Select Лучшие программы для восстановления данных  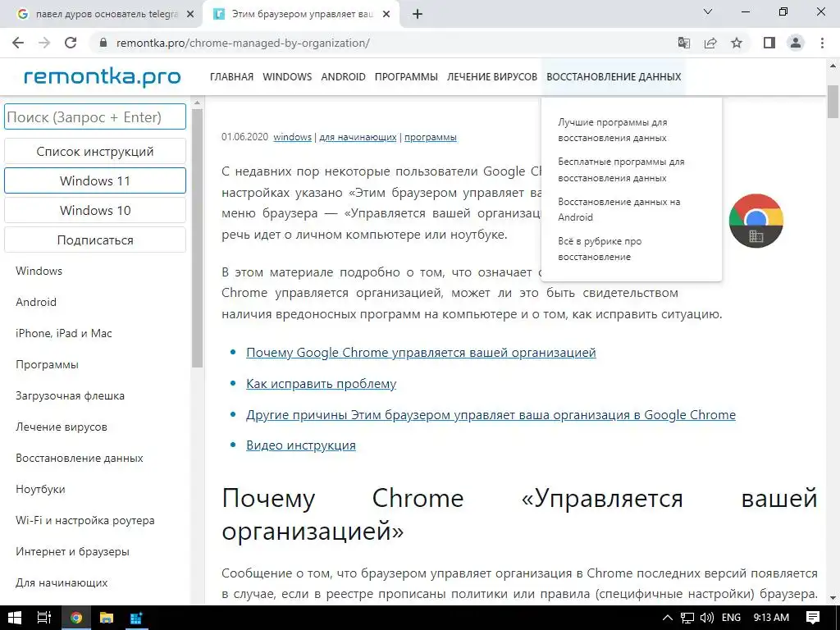coord(612,130)
